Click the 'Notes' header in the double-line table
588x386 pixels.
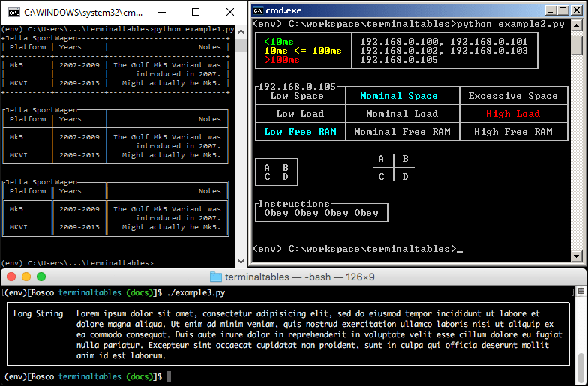[x=210, y=191]
